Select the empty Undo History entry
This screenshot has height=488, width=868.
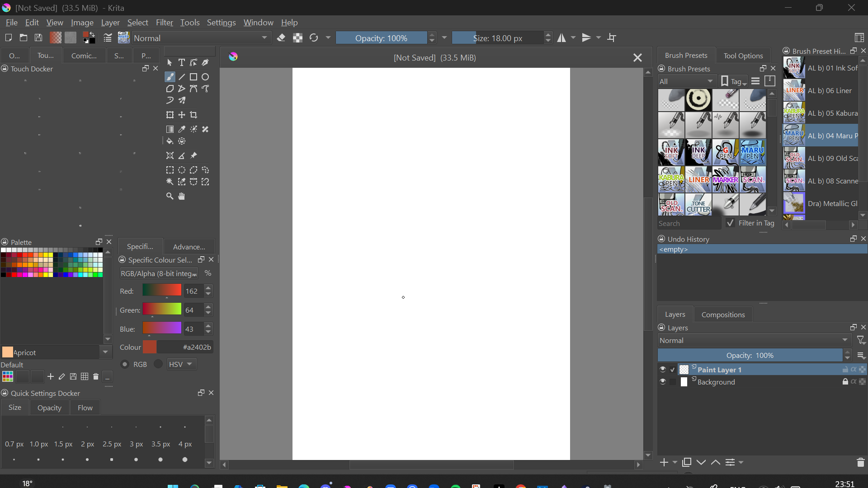[x=762, y=249]
